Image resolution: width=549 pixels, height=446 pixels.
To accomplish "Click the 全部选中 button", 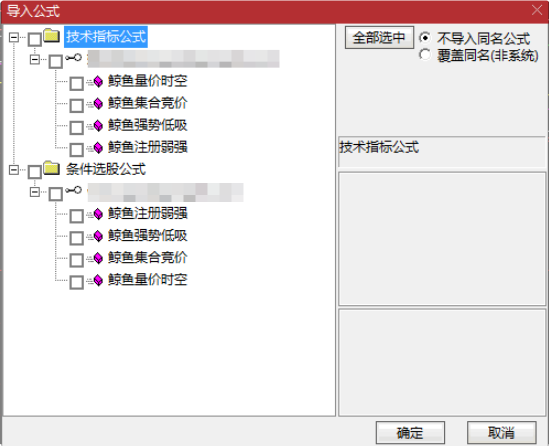I will click(x=379, y=37).
